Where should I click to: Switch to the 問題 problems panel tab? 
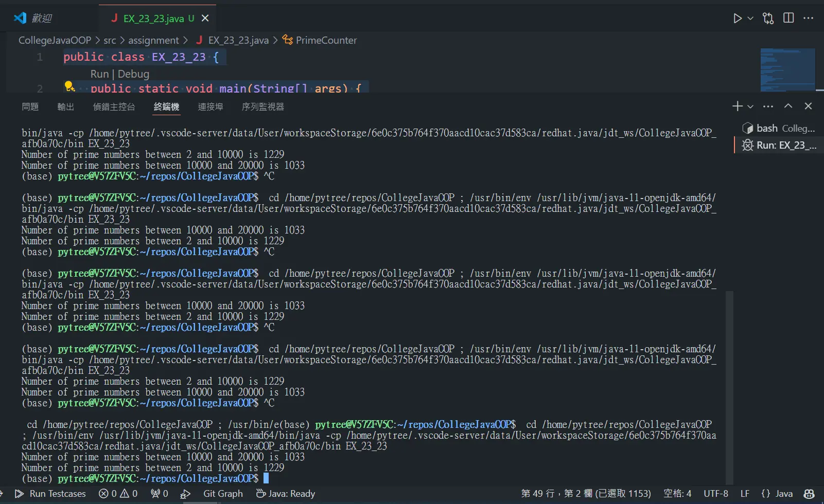tap(30, 106)
